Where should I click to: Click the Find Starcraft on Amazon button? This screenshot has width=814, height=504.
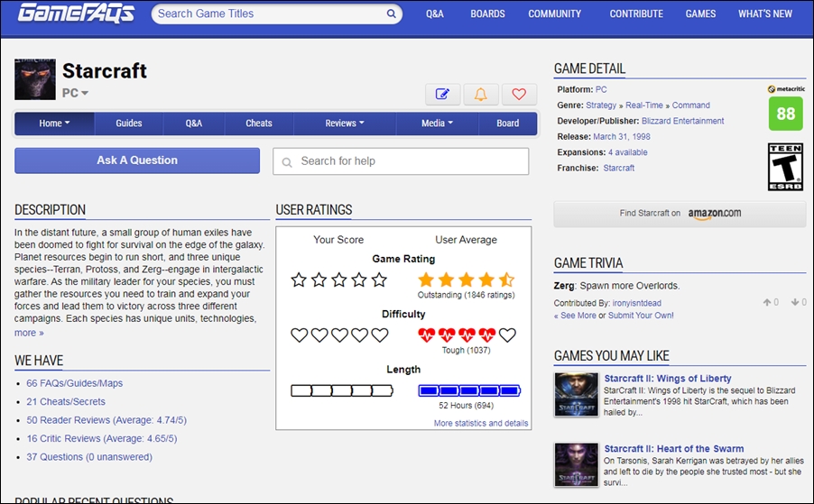point(680,213)
